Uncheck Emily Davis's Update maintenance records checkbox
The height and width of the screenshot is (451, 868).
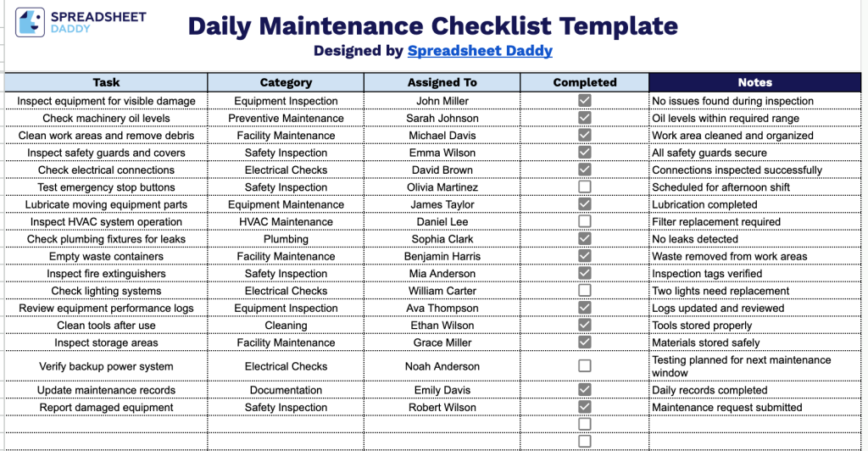tap(585, 390)
